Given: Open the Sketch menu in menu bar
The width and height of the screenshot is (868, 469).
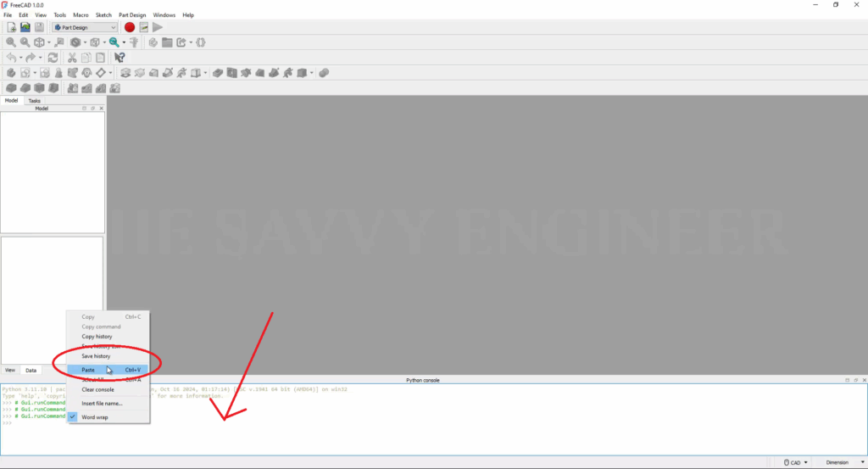Looking at the screenshot, I should point(103,15).
